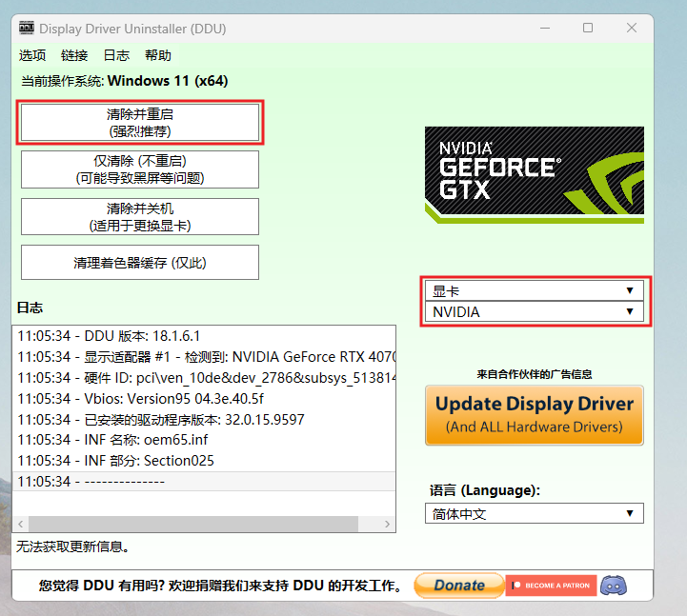Select log line 显示适配器 #1 检测到 NVIDIA GeForce
This screenshot has height=616, width=687.
204,357
